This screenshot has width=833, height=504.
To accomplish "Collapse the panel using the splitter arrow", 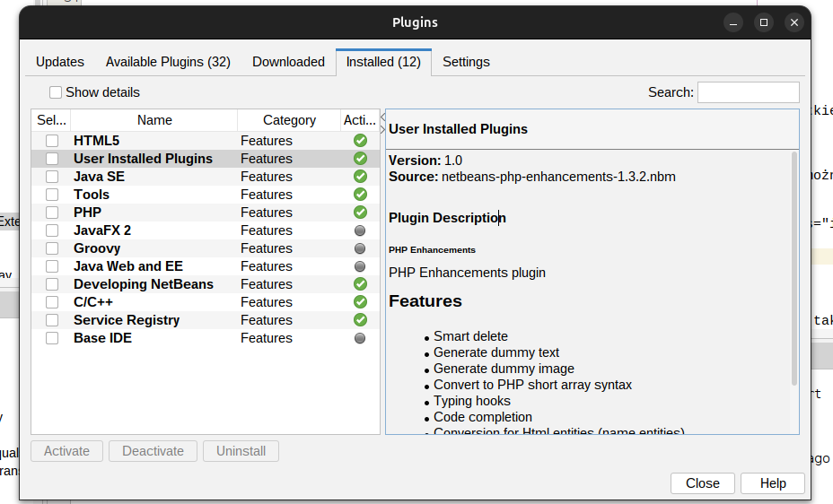I will pos(382,117).
